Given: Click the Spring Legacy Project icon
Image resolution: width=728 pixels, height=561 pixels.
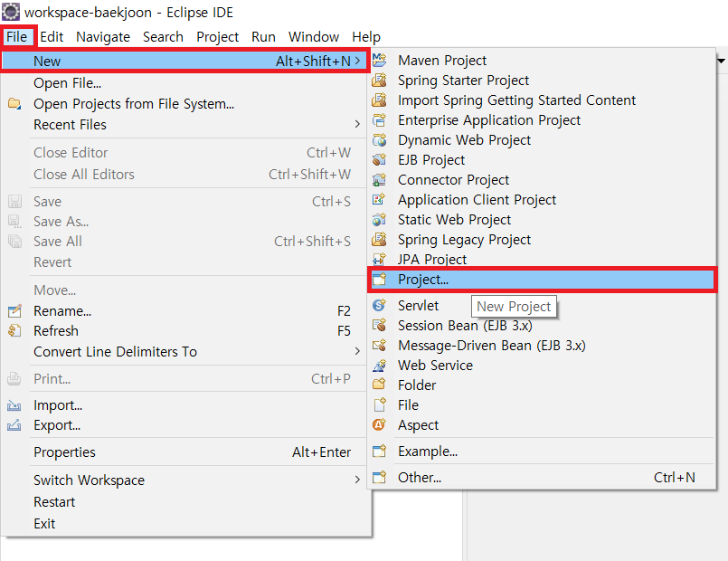Looking at the screenshot, I should click(x=379, y=239).
